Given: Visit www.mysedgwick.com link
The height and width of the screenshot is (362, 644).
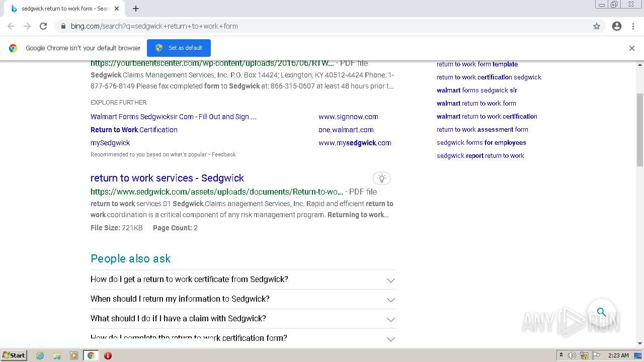Looking at the screenshot, I should (355, 143).
